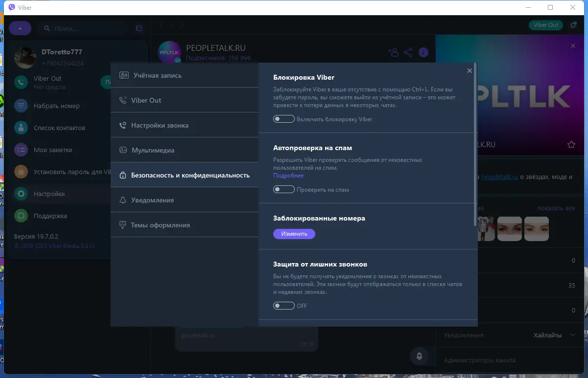Collapse the purple more-menu arrow button
The image size is (588, 378).
20,28
